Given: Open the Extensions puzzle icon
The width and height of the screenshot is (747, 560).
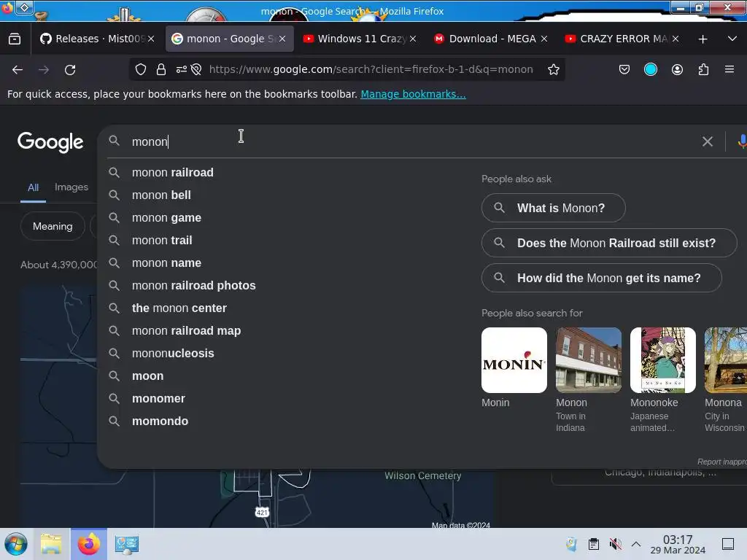Looking at the screenshot, I should pos(703,69).
